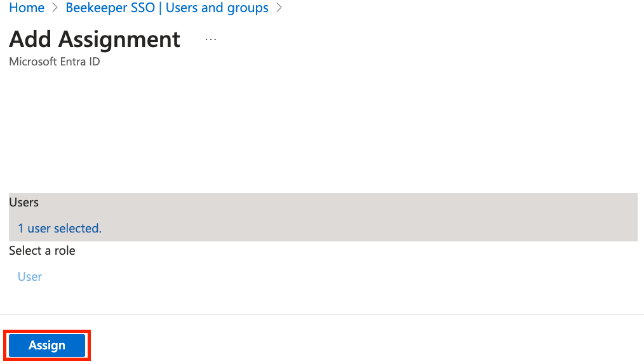Go to the Home breadcrumb link

click(27, 8)
